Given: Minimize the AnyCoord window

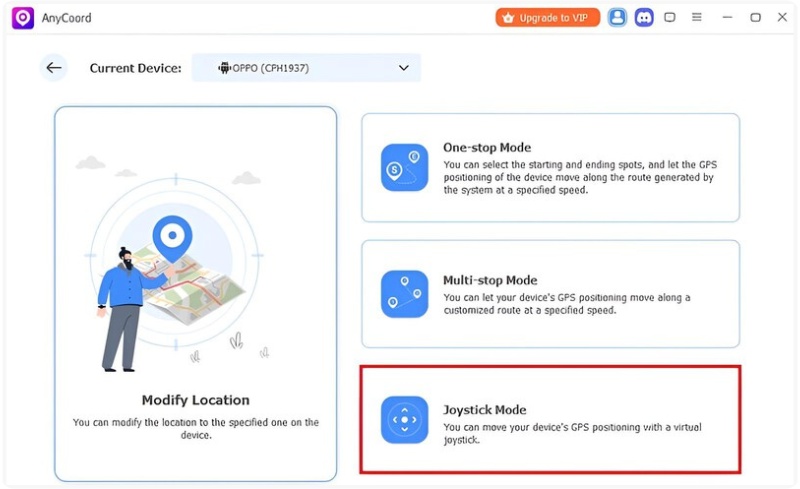Looking at the screenshot, I should tap(728, 17).
